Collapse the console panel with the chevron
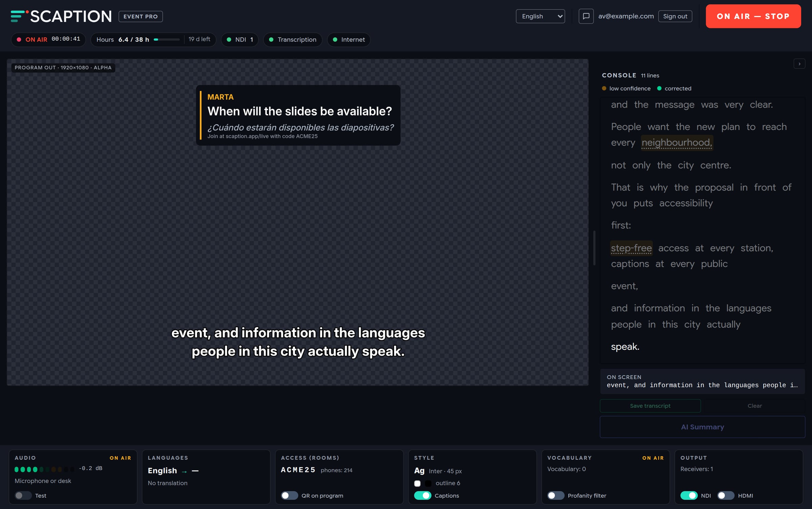Viewport: 812px width, 509px height. pos(799,64)
